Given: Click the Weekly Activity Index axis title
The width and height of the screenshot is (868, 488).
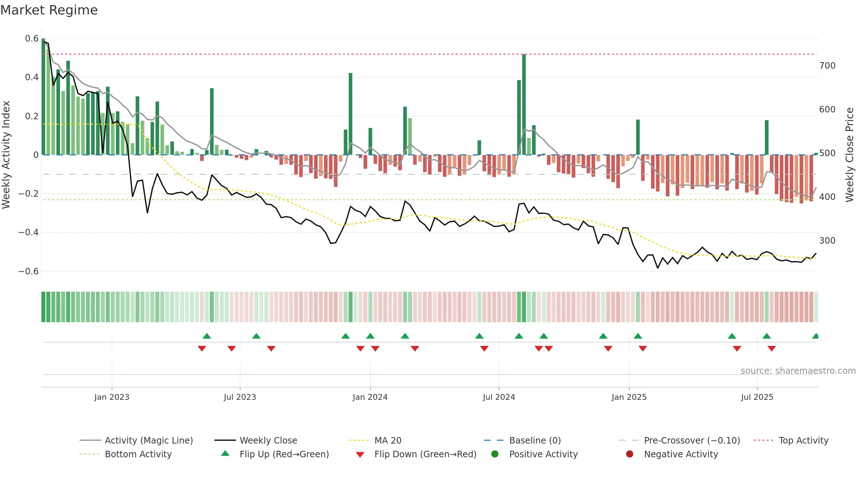Looking at the screenshot, I should pyautogui.click(x=6, y=155).
